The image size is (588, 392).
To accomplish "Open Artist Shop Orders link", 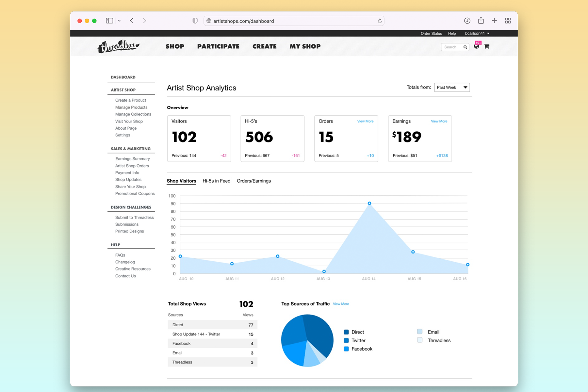I will click(132, 166).
